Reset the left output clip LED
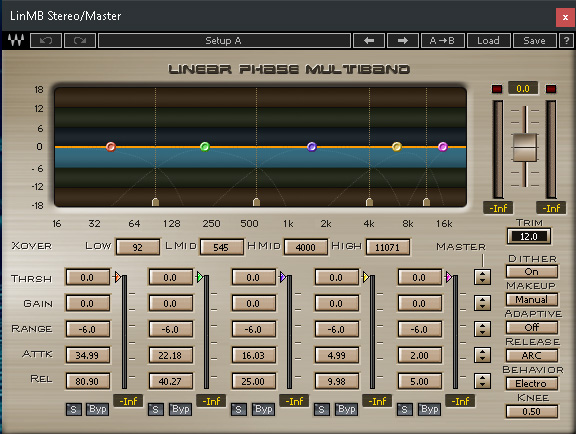 click(497, 89)
